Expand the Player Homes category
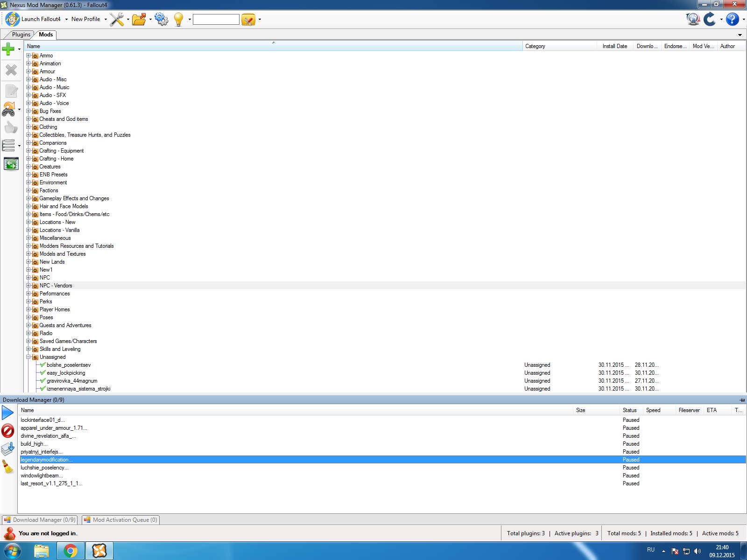This screenshot has height=560, width=747. click(x=28, y=309)
